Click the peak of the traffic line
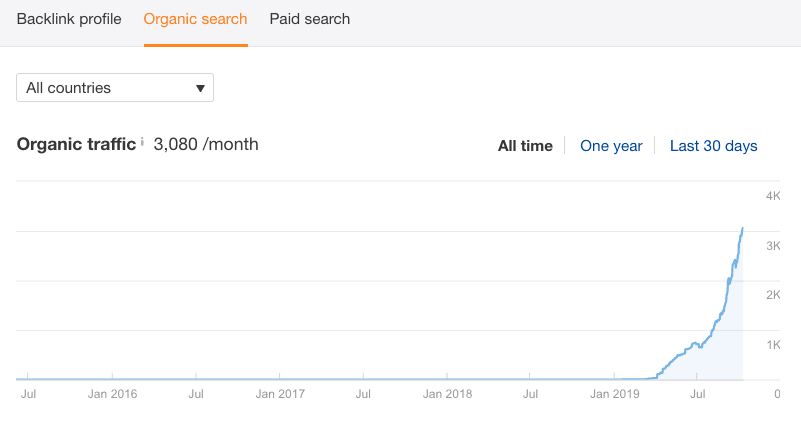 742,229
